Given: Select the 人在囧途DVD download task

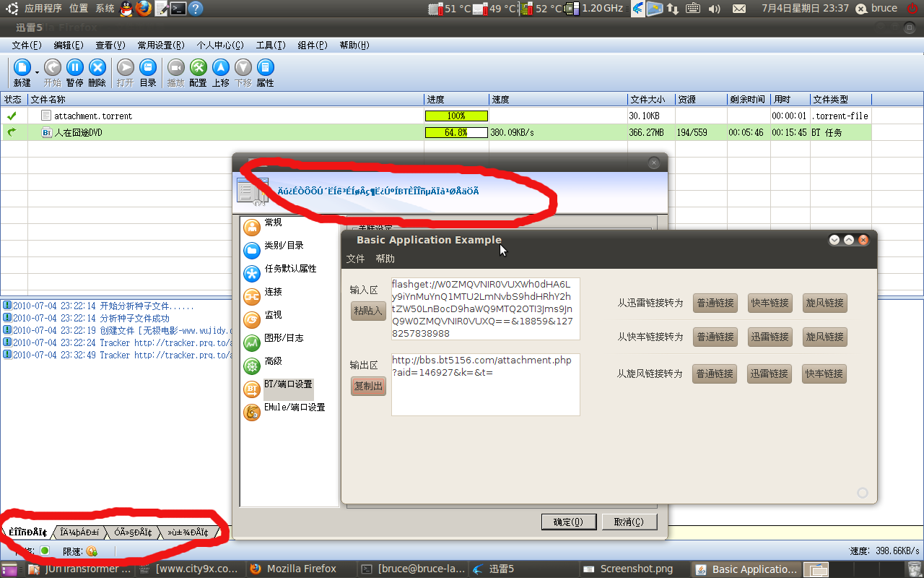Looking at the screenshot, I should pos(436,132).
